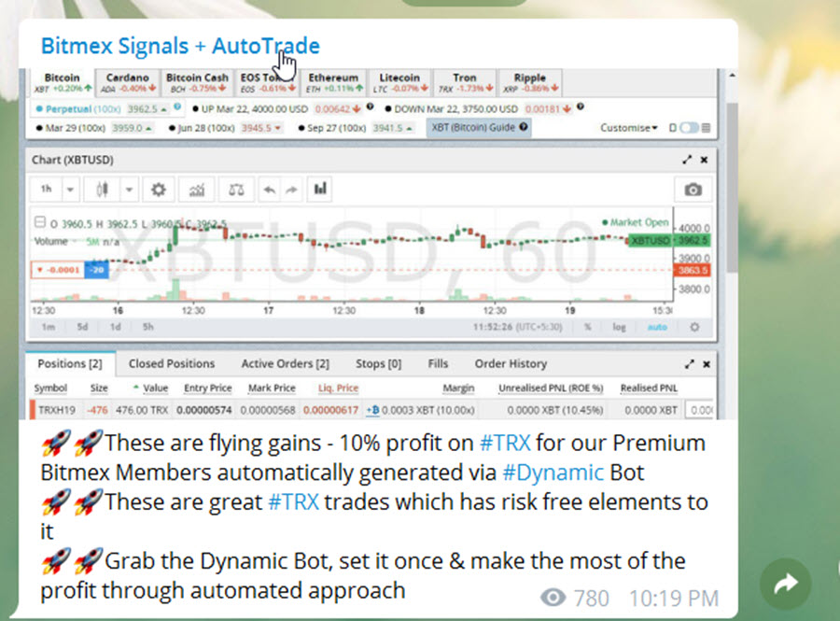Redo the chart action
840x621 pixels.
pos(291,190)
